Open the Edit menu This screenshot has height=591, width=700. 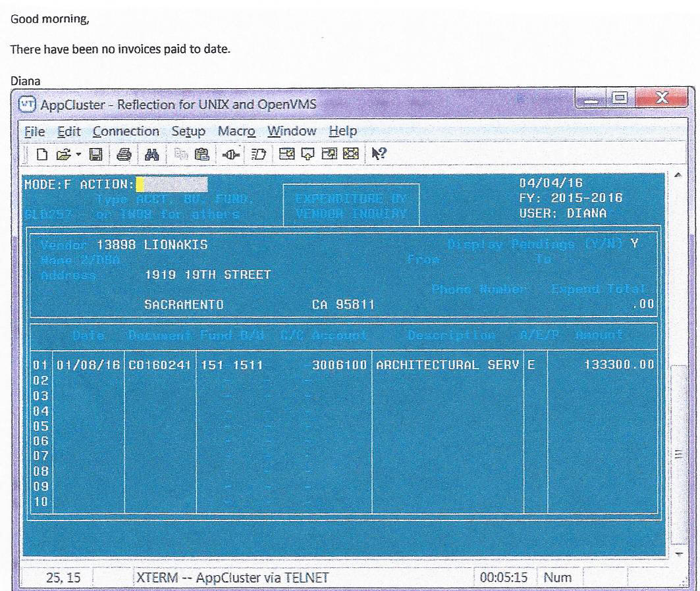[68, 132]
